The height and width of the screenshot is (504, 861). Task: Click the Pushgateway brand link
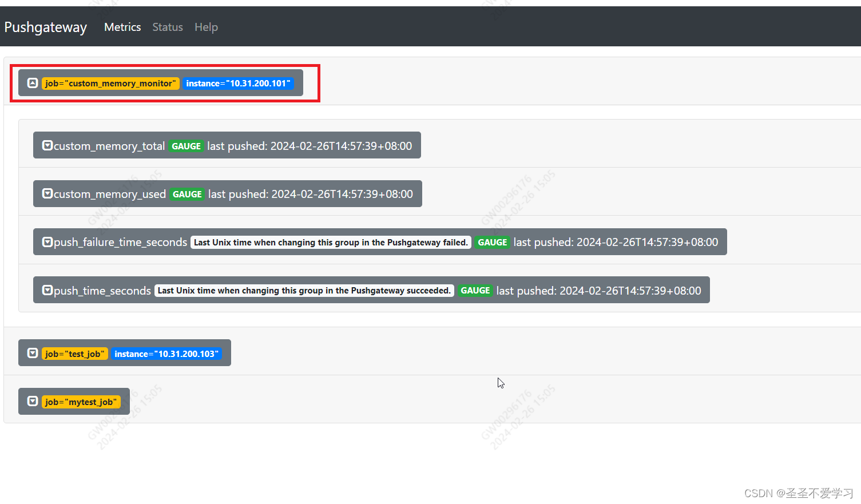pos(45,27)
